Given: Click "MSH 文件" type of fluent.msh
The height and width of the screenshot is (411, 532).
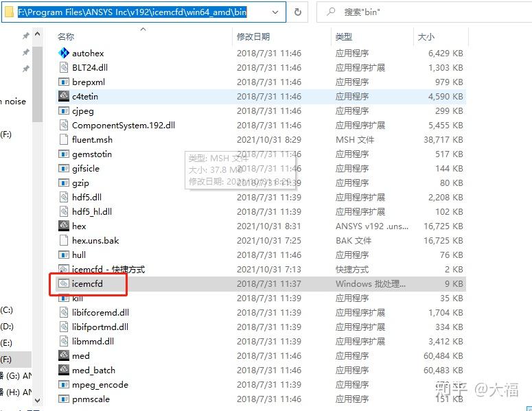Looking at the screenshot, I should click(355, 140).
